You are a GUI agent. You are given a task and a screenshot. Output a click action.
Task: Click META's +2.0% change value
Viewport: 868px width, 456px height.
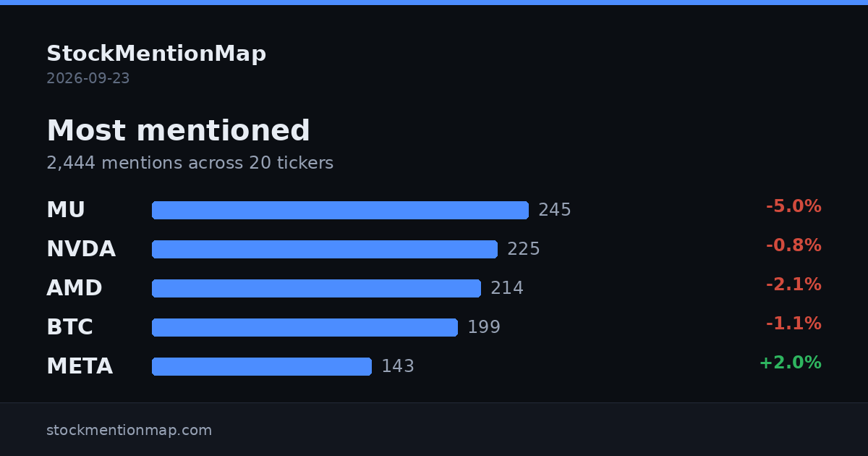(x=790, y=363)
